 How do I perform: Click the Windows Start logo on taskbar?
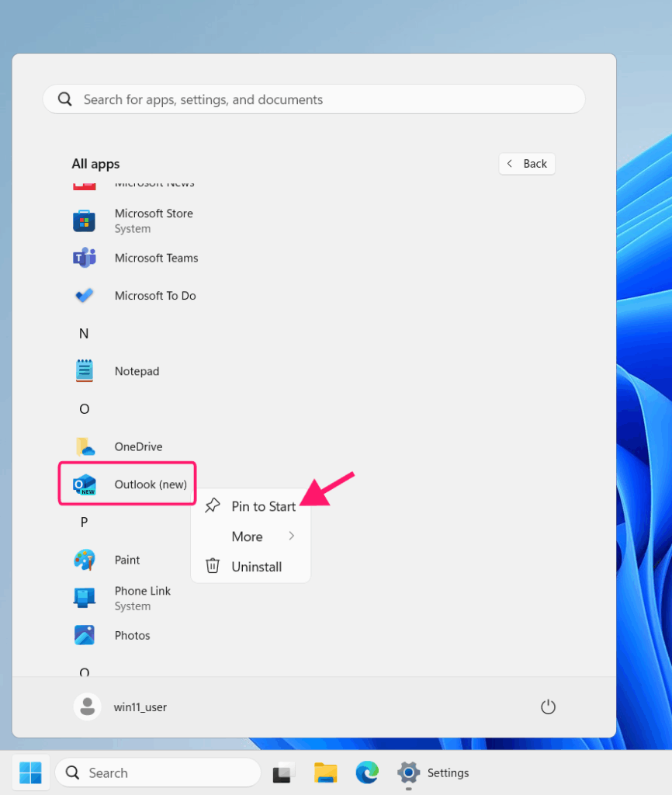click(30, 772)
